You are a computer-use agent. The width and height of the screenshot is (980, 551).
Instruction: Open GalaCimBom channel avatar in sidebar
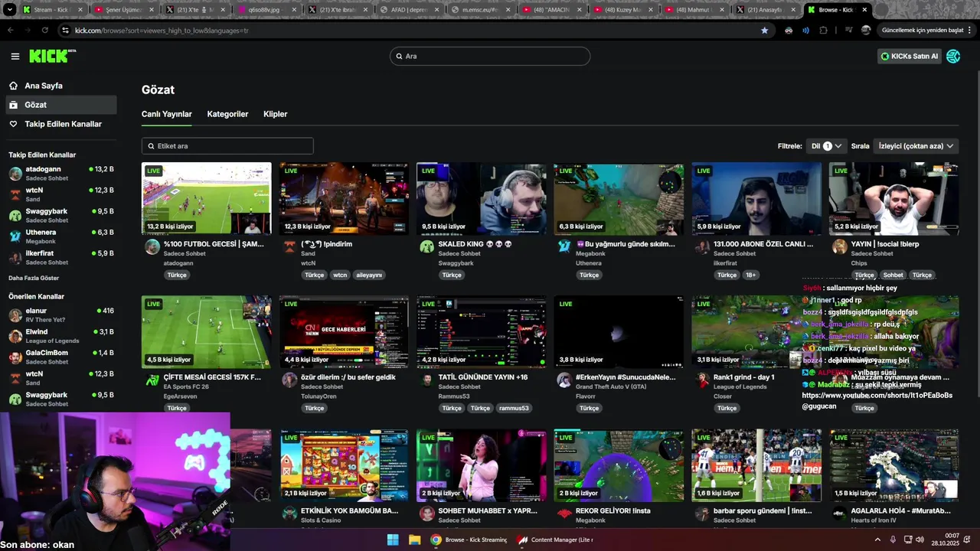tap(15, 357)
